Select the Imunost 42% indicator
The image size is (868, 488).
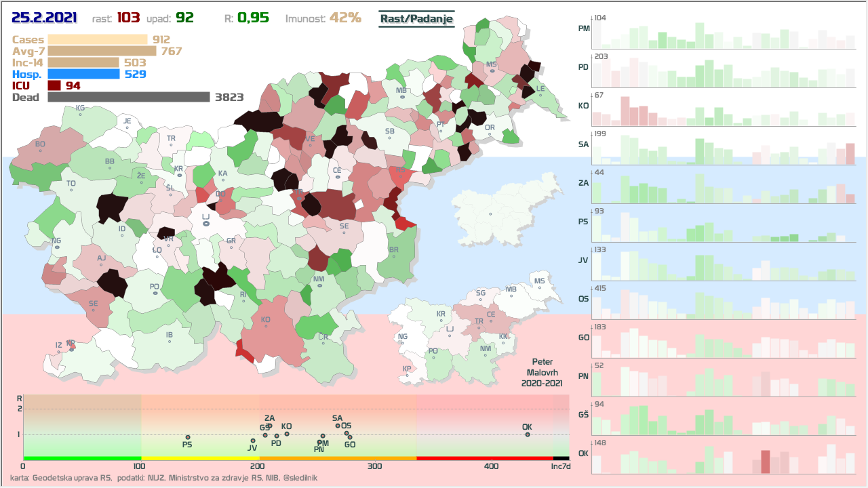pos(323,18)
